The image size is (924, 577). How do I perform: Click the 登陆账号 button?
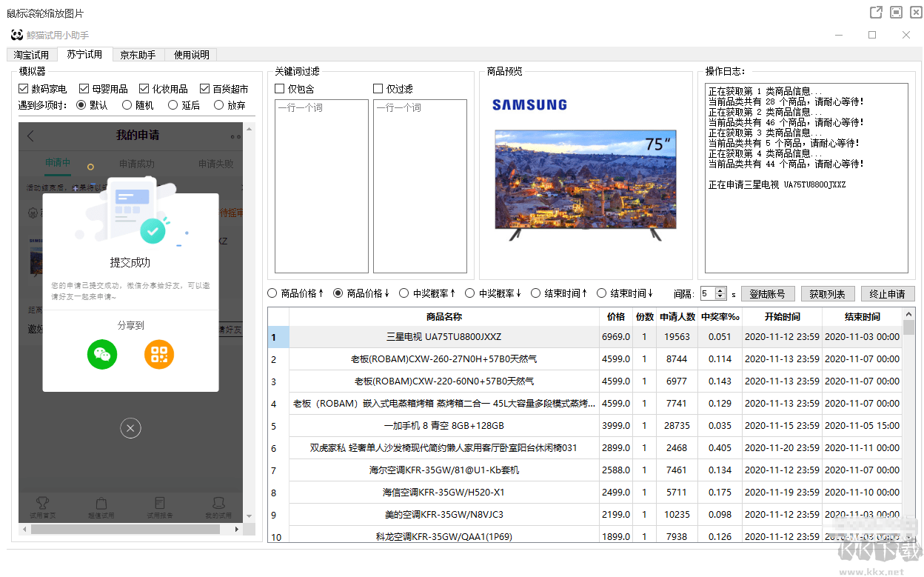click(x=768, y=294)
